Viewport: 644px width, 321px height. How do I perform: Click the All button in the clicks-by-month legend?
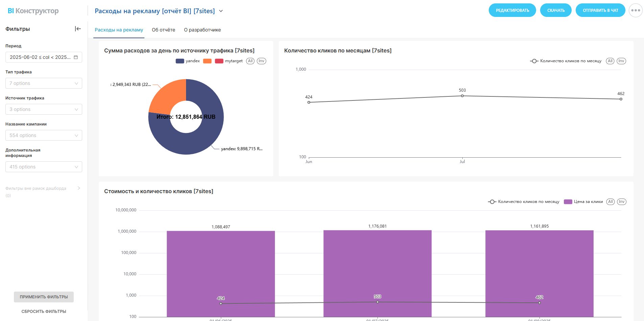click(610, 61)
